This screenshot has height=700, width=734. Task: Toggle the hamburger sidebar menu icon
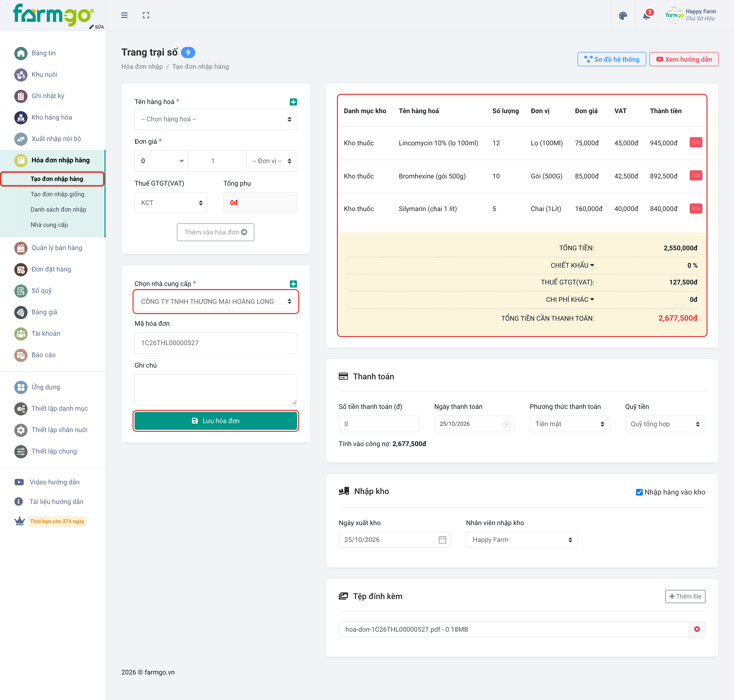point(124,15)
